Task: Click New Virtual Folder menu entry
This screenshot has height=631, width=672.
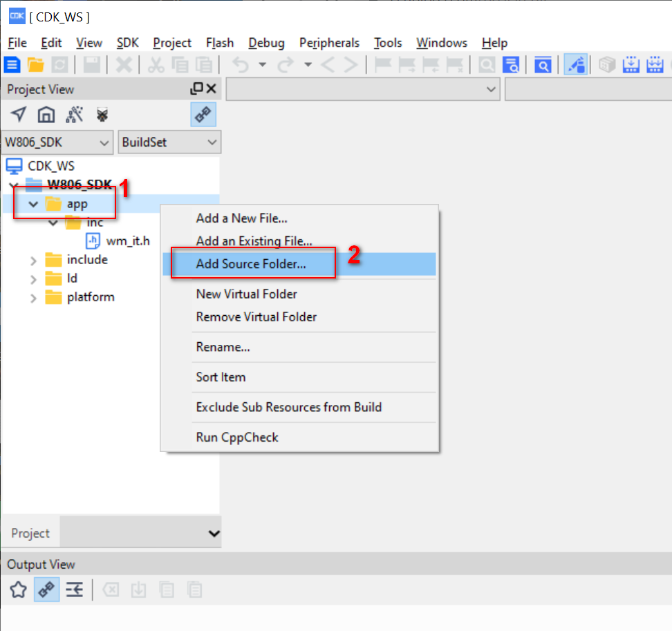Action: 246,294
